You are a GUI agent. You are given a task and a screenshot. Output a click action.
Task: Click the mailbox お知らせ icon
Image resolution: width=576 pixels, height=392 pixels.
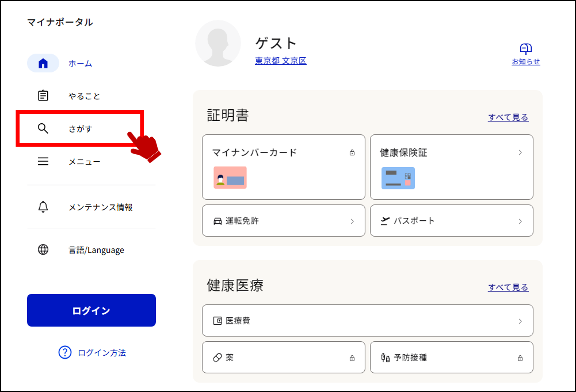coord(526,49)
